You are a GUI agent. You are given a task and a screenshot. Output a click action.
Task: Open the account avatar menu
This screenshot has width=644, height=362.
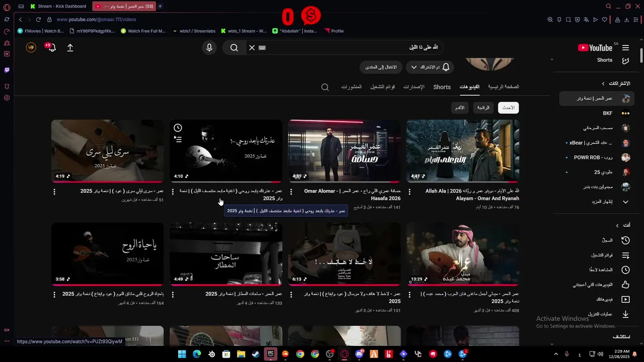[31, 47]
